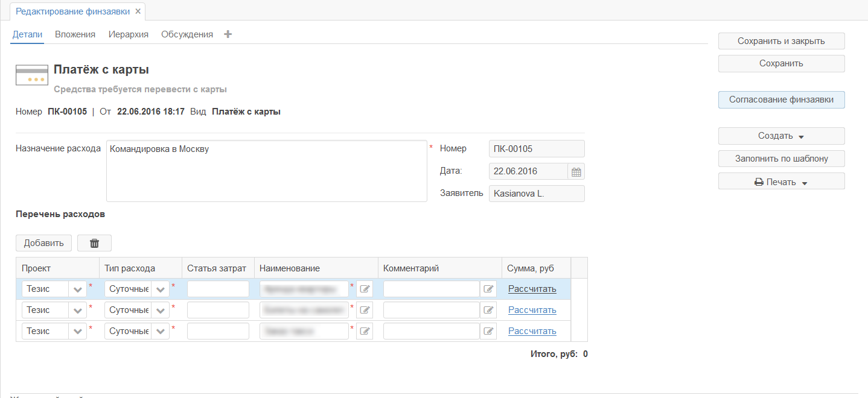This screenshot has height=398, width=868.
Task: Expand Проект dropdown in second row
Action: (x=78, y=311)
